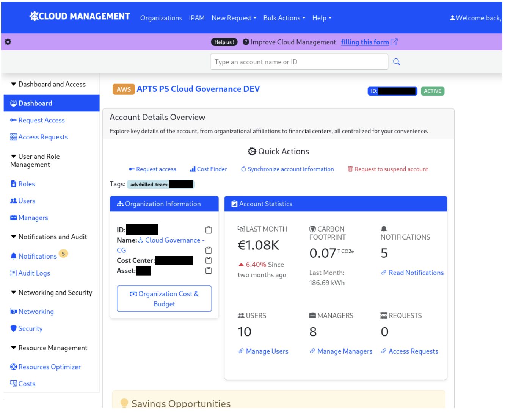Open Organizations in the top navigation
This screenshot has height=420, width=505.
161,18
